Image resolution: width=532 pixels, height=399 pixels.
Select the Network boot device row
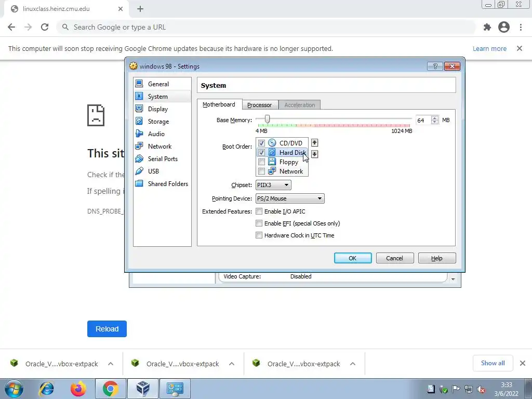(282, 171)
